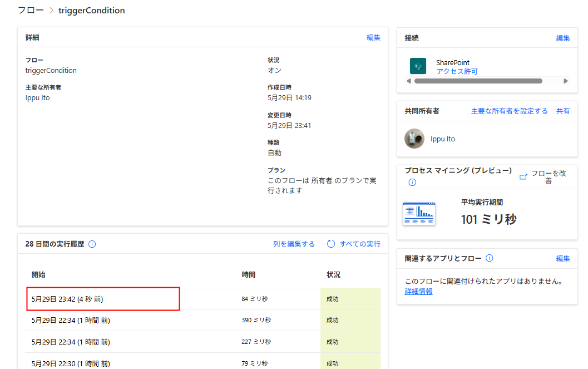Image resolution: width=588 pixels, height=369 pixels.
Task: Open the process mining chart thumbnail
Action: click(x=419, y=214)
